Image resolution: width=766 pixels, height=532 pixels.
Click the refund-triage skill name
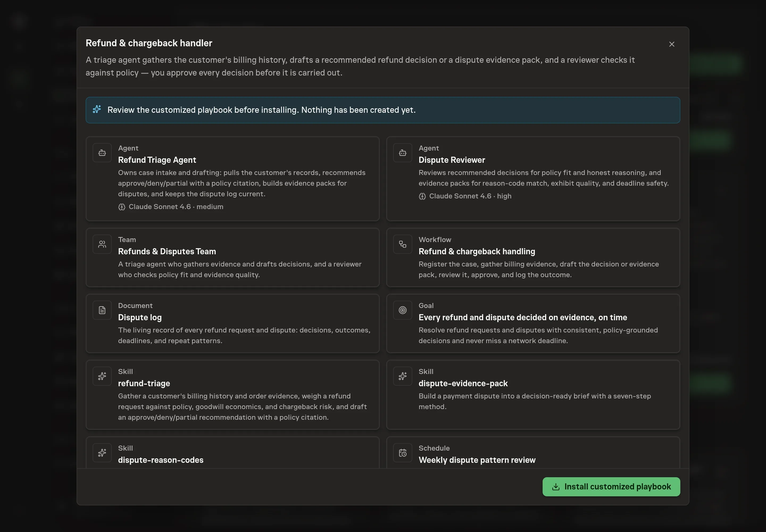pos(144,383)
